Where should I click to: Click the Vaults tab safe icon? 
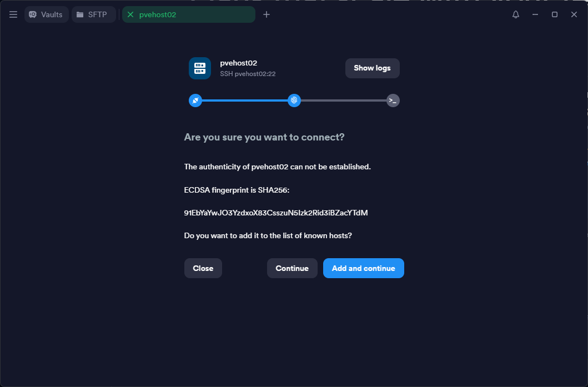coord(33,14)
